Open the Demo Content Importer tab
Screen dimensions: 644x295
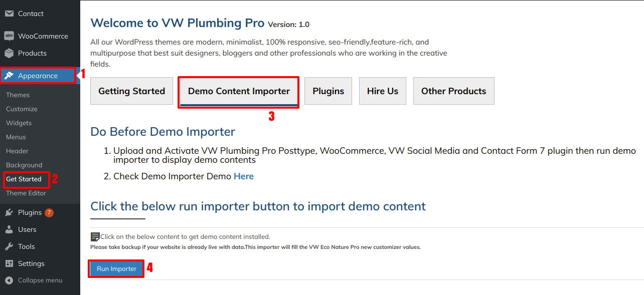(x=239, y=91)
